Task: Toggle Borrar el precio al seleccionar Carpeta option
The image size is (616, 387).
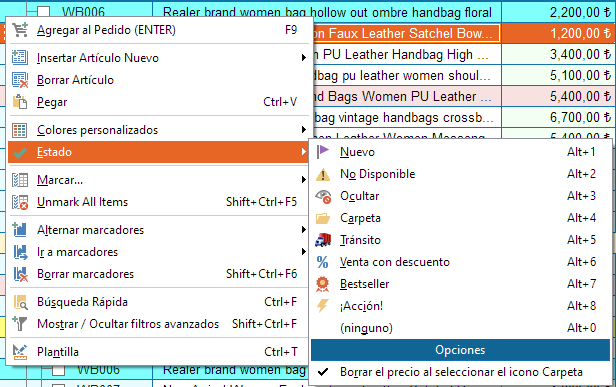Action: pos(460,372)
